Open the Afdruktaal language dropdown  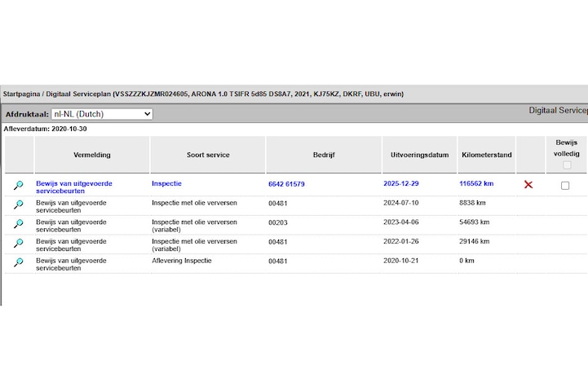102,115
